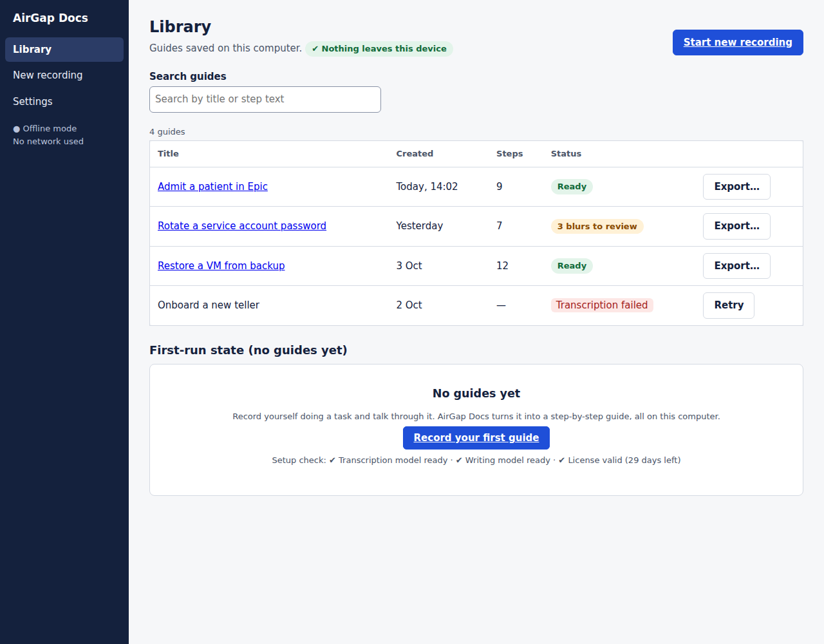This screenshot has height=644, width=824.
Task: Click the AirGap Docs app title
Action: [x=50, y=18]
